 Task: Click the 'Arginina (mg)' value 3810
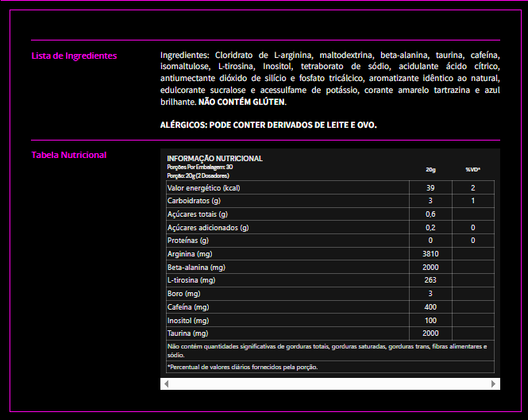pos(430,254)
